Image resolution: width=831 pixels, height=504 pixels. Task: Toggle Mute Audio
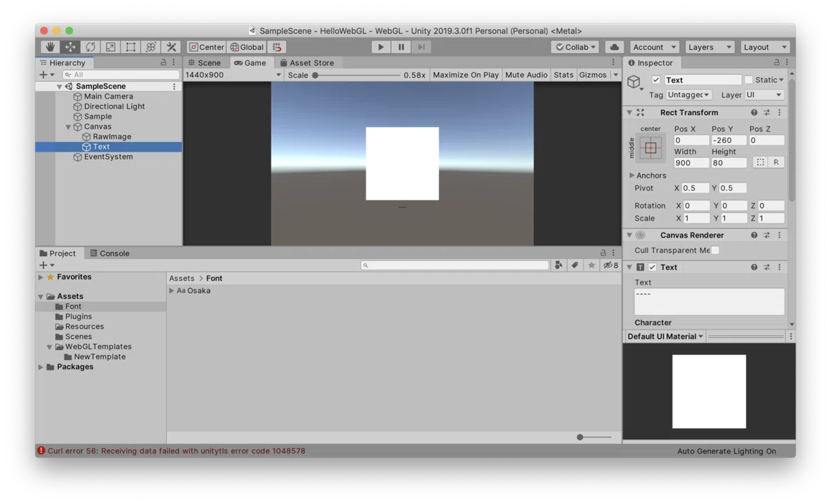526,75
